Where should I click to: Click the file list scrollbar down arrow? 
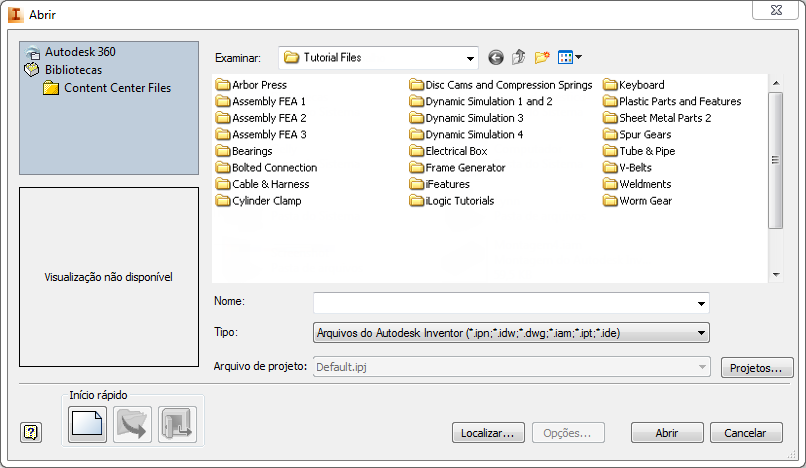click(776, 275)
